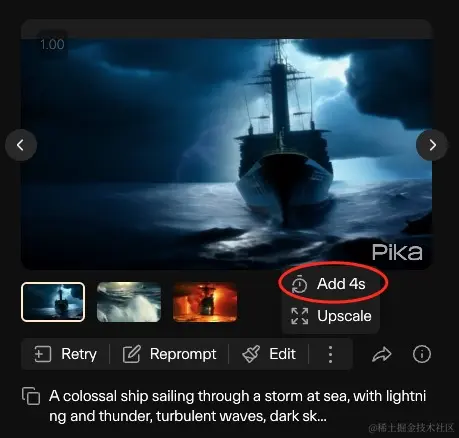Viewport: 459px width, 438px height.
Task: Select the fiery orange ship thumbnail
Action: pos(205,302)
